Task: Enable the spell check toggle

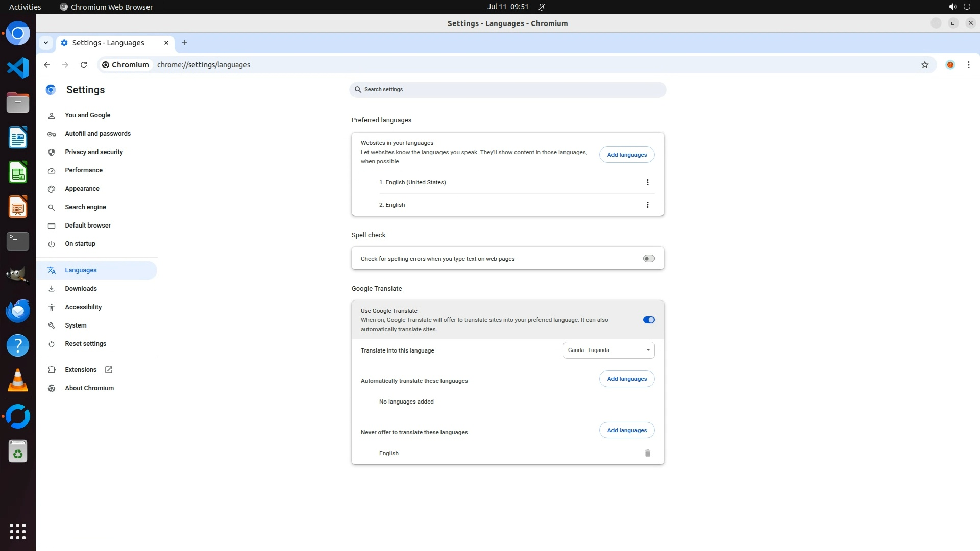Action: 648,259
